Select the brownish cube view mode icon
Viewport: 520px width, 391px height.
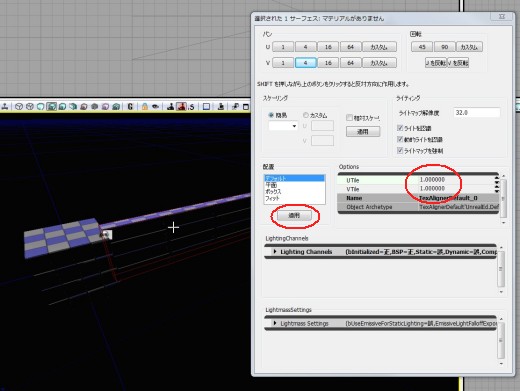tap(84, 107)
